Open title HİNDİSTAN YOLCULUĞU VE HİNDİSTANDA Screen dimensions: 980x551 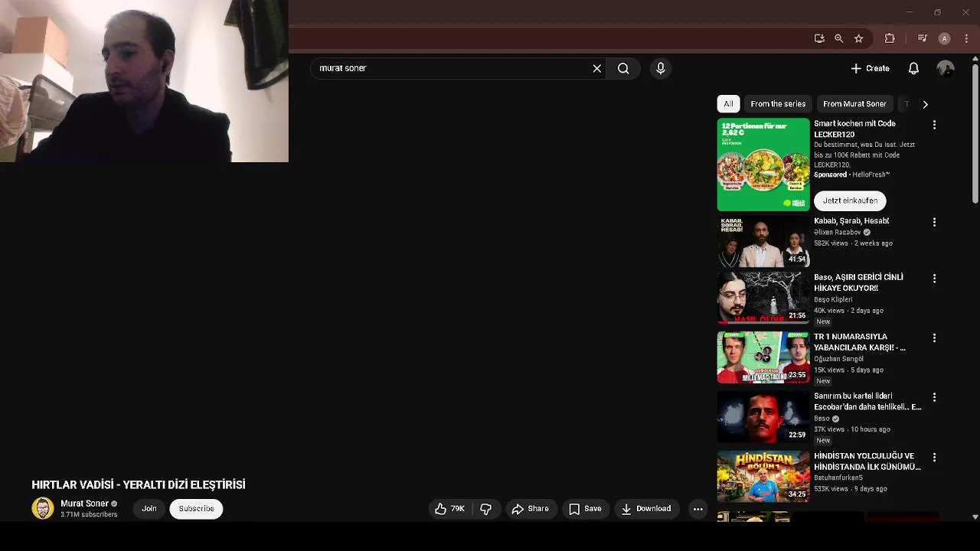867,461
